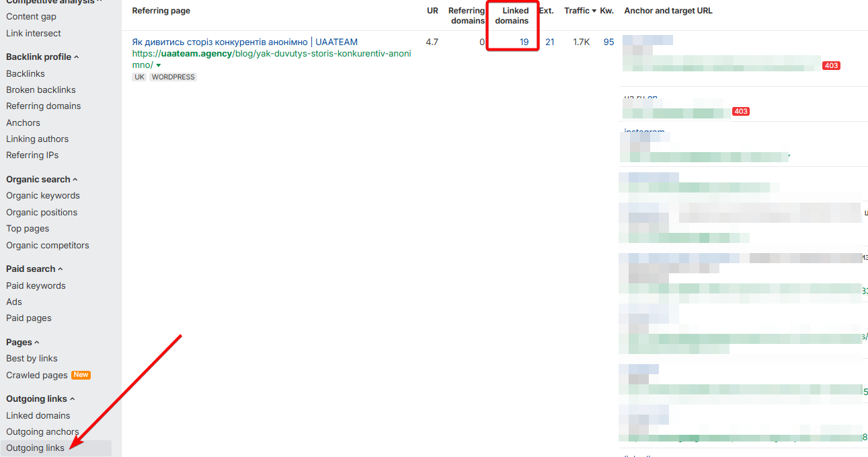868x457 pixels.
Task: Collapse the Outgoing links section header
Action: pyautogui.click(x=40, y=399)
